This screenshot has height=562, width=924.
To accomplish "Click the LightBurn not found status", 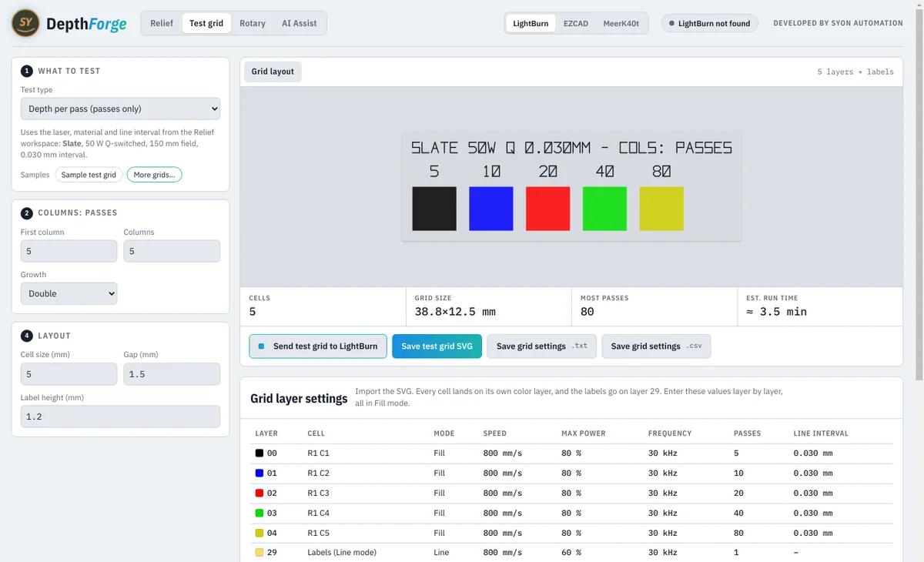I will pyautogui.click(x=709, y=23).
